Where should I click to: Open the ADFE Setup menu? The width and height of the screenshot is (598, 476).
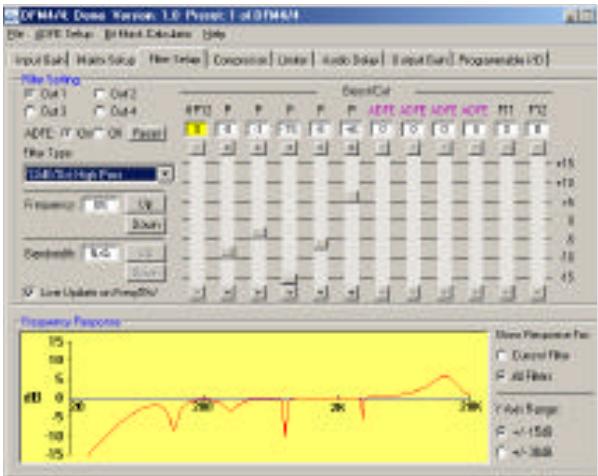64,34
